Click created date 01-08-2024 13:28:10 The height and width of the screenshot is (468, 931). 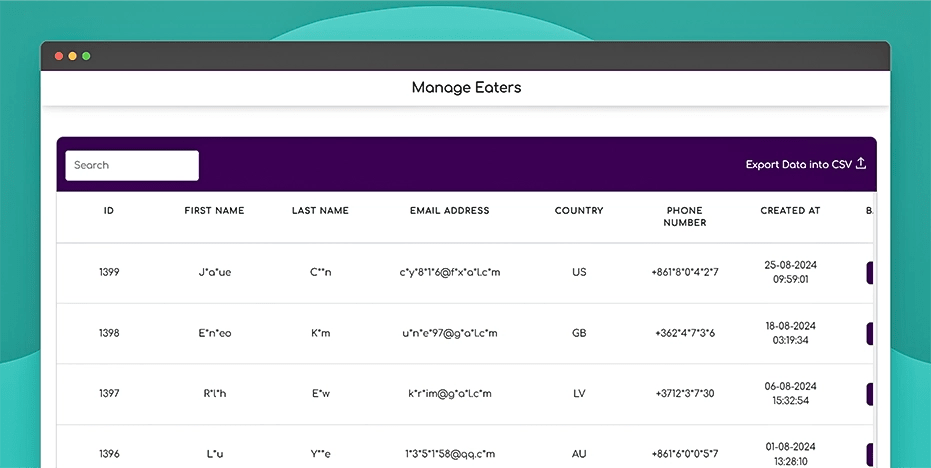(790, 454)
